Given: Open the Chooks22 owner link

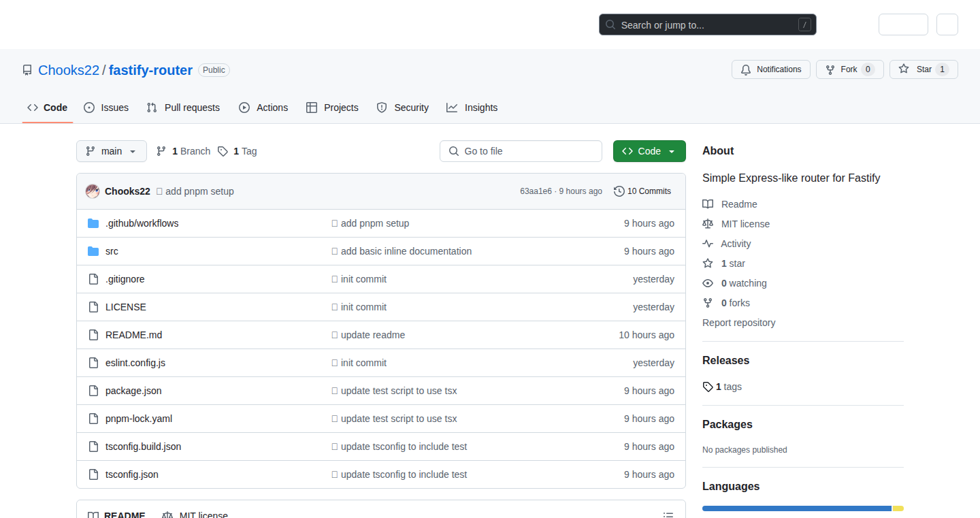Looking at the screenshot, I should coord(69,70).
